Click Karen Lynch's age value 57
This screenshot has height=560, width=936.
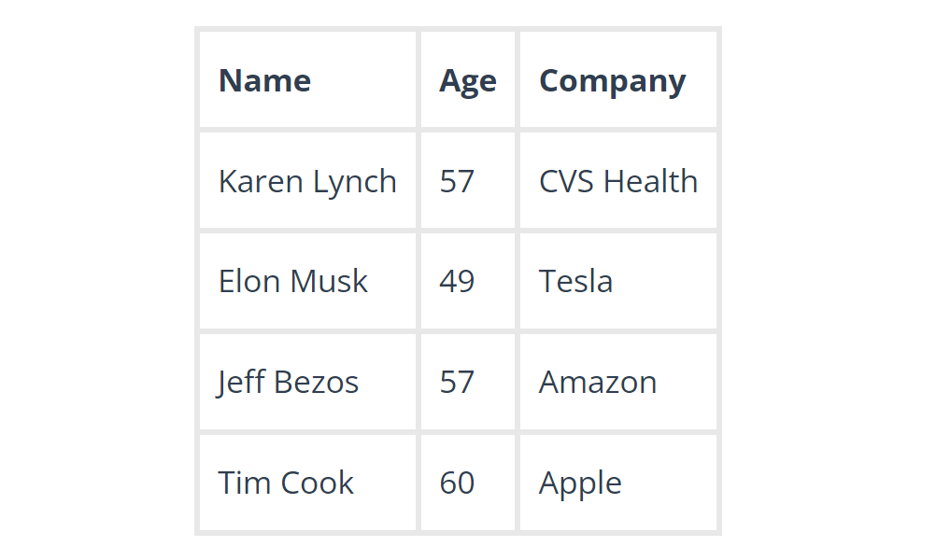click(457, 181)
